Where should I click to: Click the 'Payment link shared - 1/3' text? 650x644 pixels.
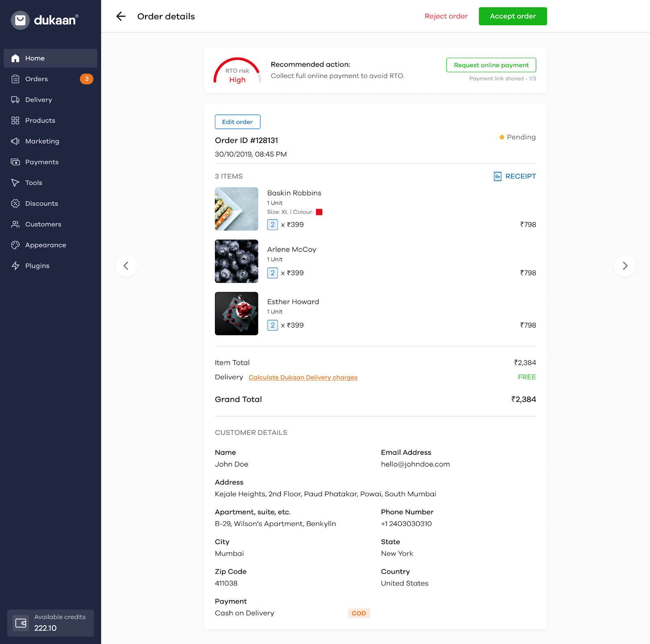503,79
